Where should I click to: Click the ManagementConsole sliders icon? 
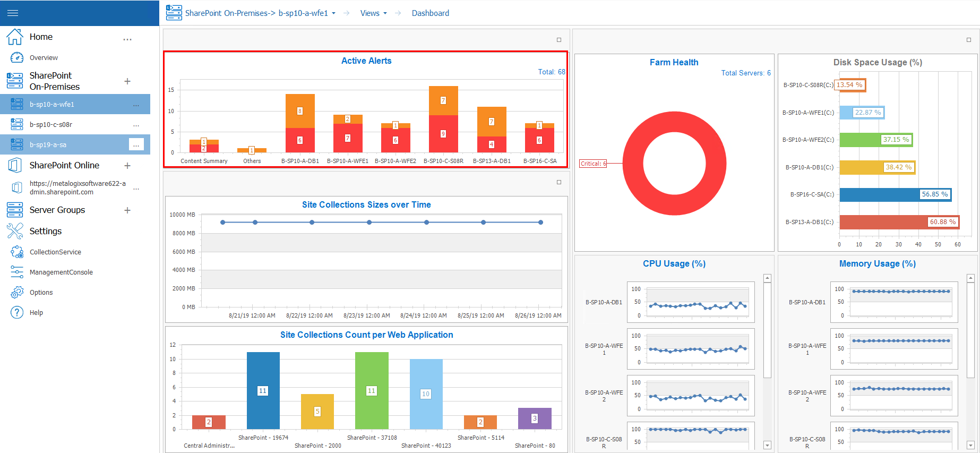(x=17, y=272)
